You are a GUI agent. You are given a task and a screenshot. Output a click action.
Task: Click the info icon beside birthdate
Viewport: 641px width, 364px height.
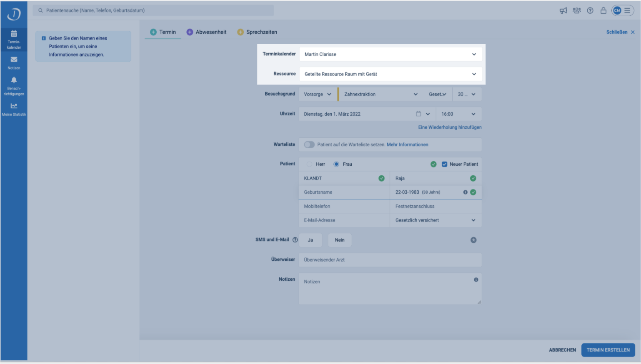(465, 192)
